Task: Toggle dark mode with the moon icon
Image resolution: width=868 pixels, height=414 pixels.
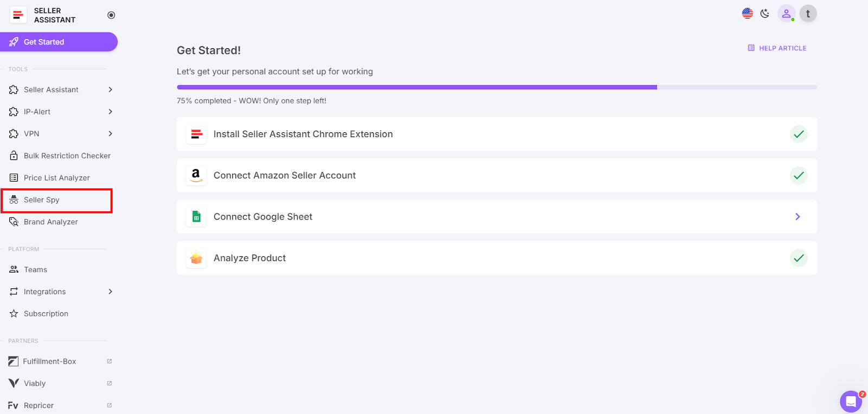Action: 765,13
